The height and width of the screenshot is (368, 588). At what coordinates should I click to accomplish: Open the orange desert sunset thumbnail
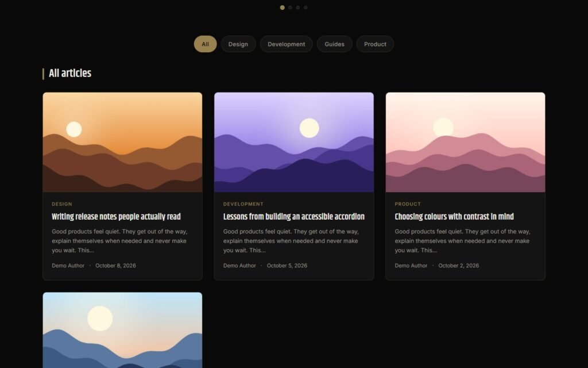pos(122,143)
